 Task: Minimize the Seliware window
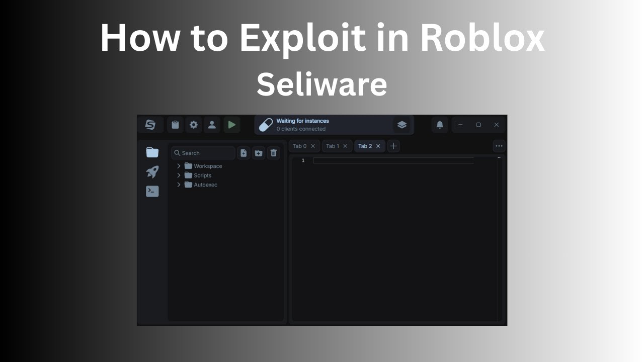click(x=460, y=125)
